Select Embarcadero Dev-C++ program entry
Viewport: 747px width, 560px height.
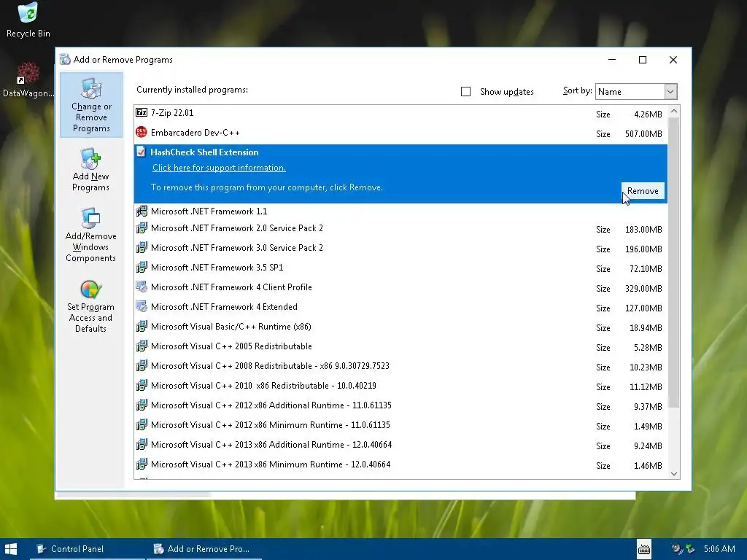click(x=400, y=133)
